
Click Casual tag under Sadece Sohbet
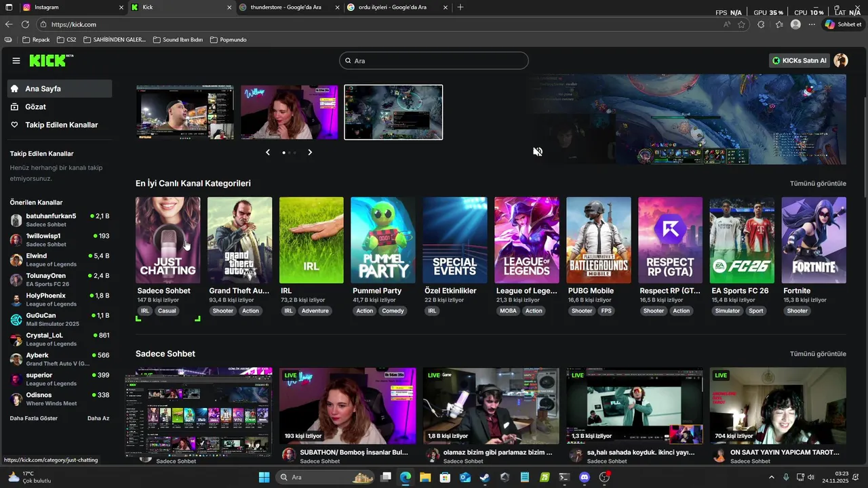pos(167,311)
